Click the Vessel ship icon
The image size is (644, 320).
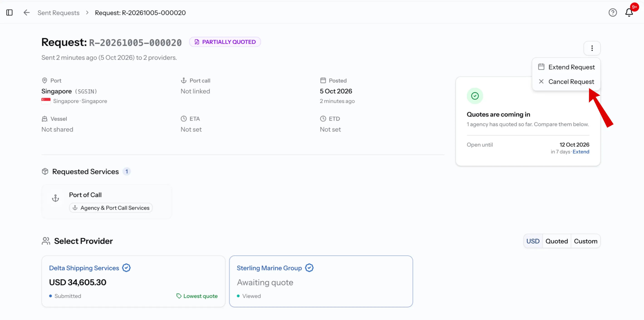44,119
